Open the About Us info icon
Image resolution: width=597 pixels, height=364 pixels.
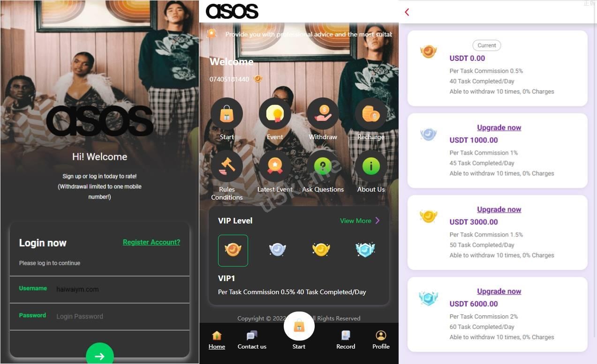(x=371, y=166)
